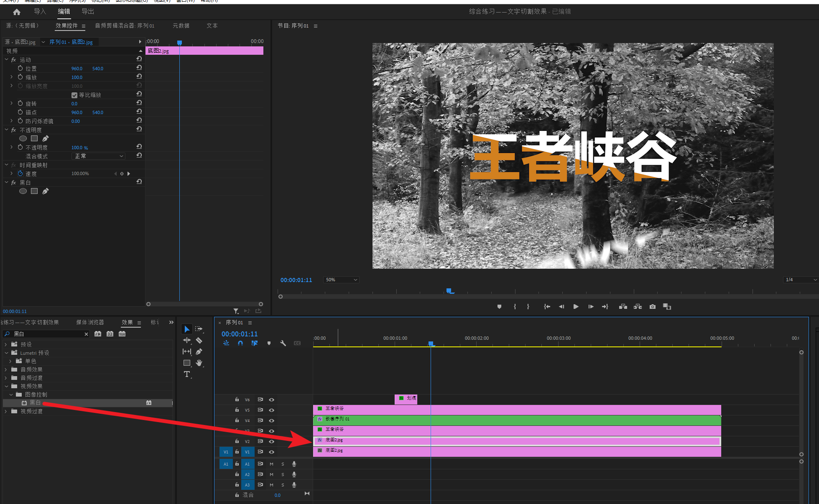The width and height of the screenshot is (819, 504).
Task: Mute audio track A1
Action: [271, 464]
